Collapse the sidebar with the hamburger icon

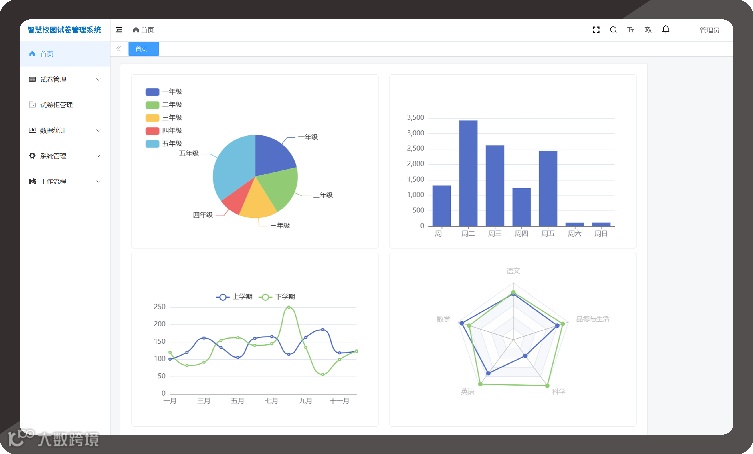[x=119, y=30]
